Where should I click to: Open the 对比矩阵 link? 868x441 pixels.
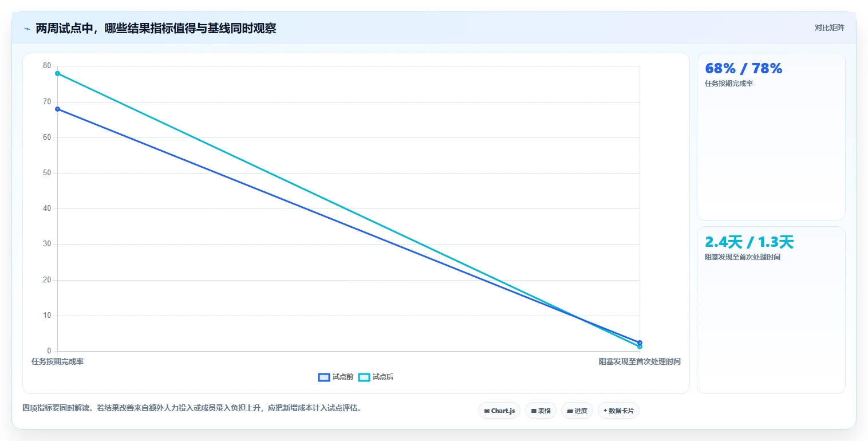[x=829, y=27]
